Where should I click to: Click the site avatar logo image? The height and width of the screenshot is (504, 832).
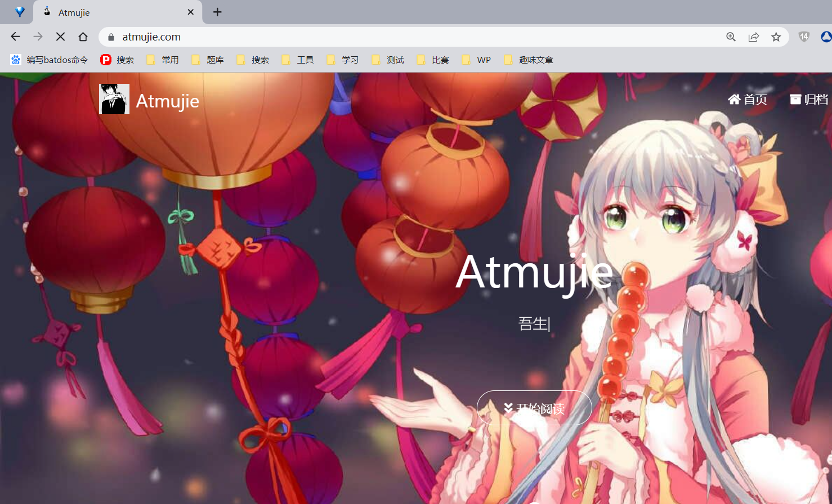[114, 99]
